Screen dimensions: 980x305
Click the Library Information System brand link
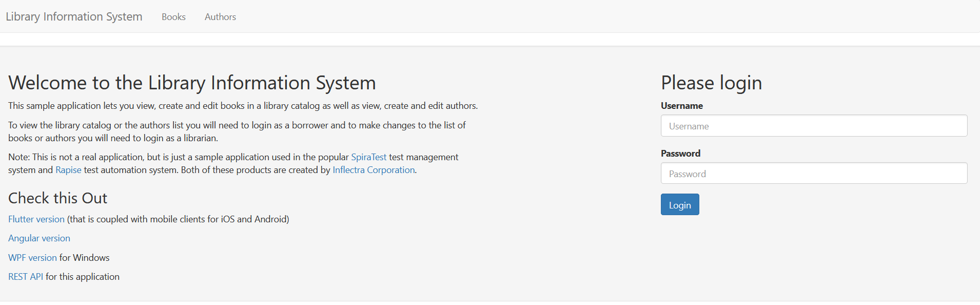click(x=74, y=16)
